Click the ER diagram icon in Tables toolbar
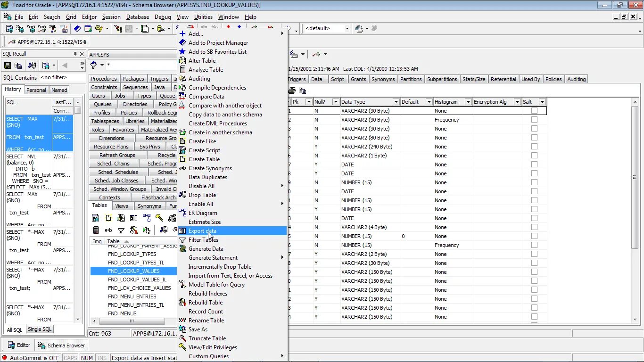This screenshot has width=644, height=362. 147,218
